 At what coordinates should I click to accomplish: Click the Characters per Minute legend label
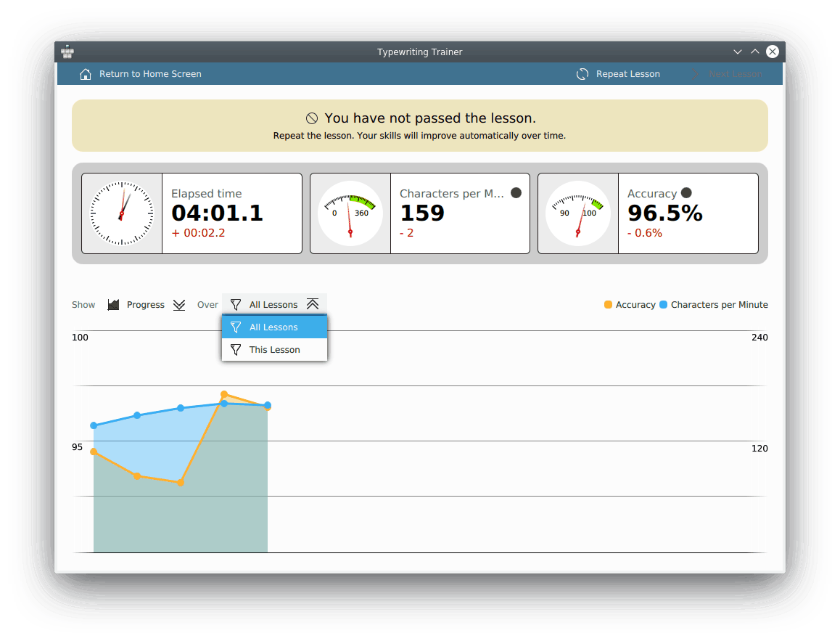tap(720, 304)
